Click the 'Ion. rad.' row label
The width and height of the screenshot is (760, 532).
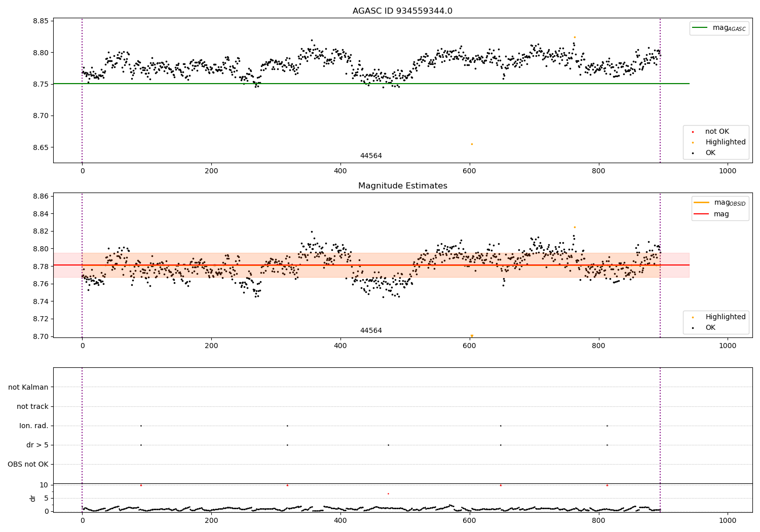[34, 426]
